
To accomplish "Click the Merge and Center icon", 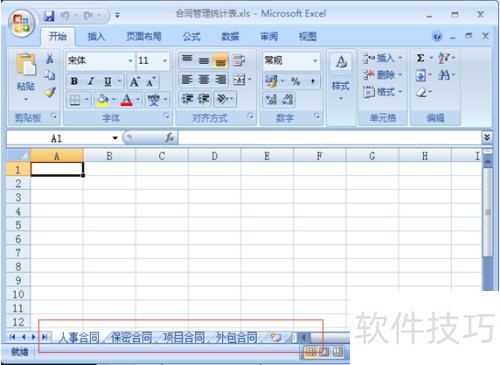I will pos(239,80).
